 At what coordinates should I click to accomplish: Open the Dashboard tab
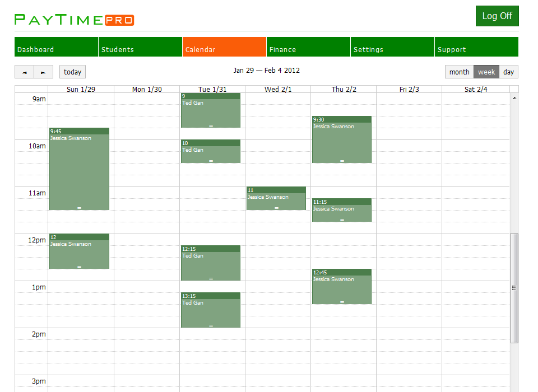tap(56, 47)
